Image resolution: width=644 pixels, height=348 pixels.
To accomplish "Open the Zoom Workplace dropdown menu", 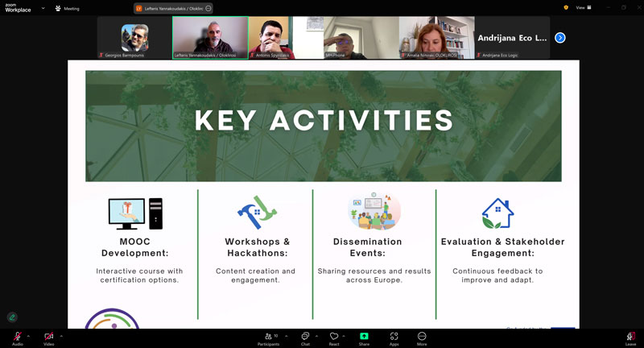I will pos(43,8).
